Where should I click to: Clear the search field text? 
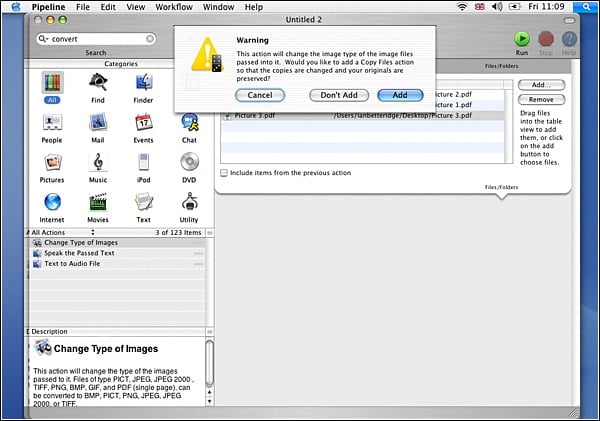(150, 39)
